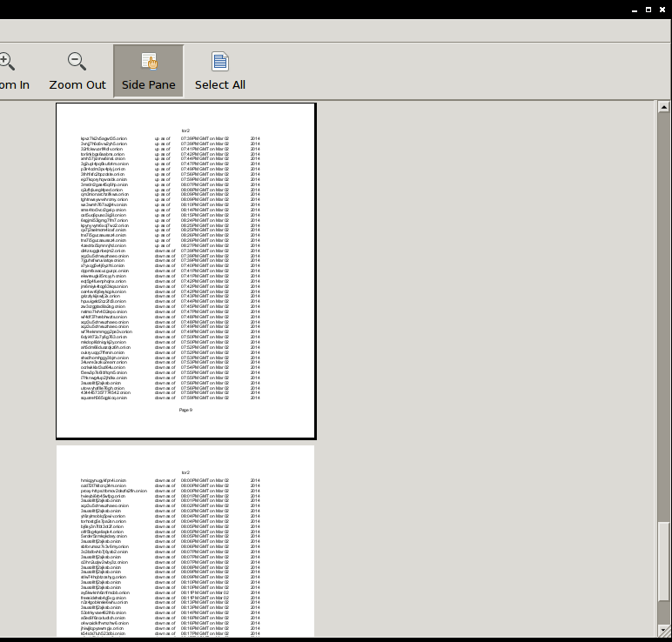Click the scrollbar up arrow
This screenshot has width=672, height=642.
[x=663, y=108]
